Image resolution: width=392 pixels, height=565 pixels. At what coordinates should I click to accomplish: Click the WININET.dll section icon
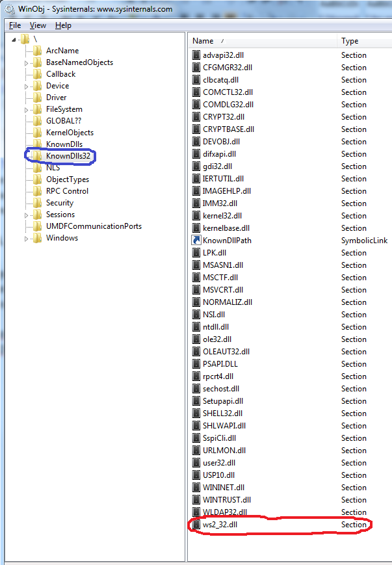(x=196, y=487)
